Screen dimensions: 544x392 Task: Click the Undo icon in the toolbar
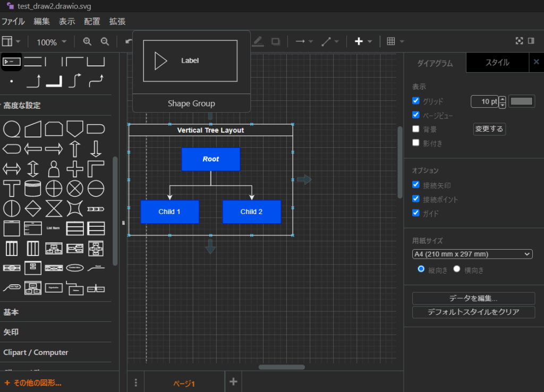pyautogui.click(x=127, y=41)
